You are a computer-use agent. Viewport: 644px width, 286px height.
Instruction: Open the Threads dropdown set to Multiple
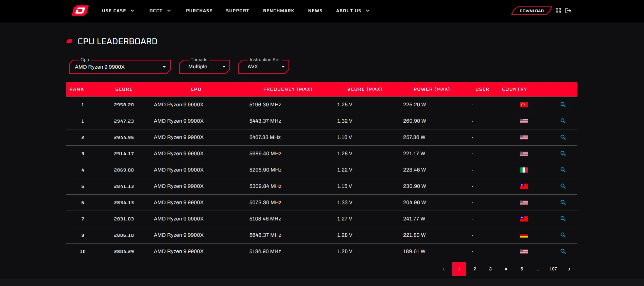(x=205, y=67)
